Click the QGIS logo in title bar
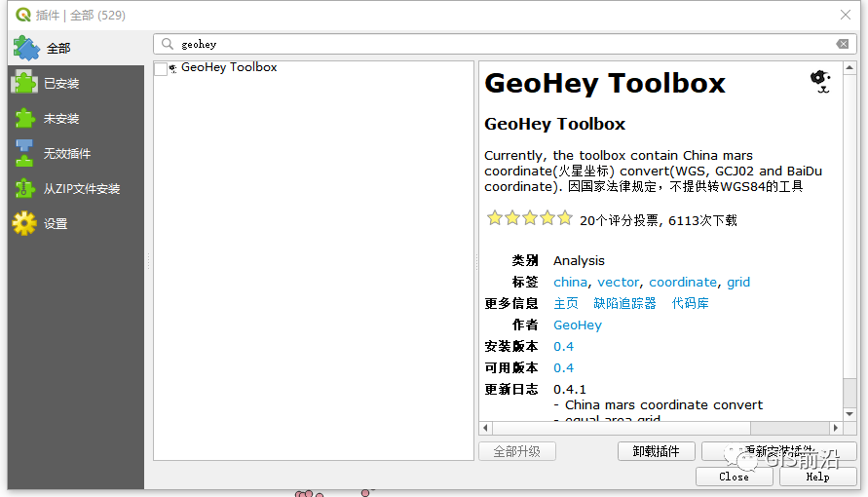The width and height of the screenshot is (868, 497). (22, 15)
